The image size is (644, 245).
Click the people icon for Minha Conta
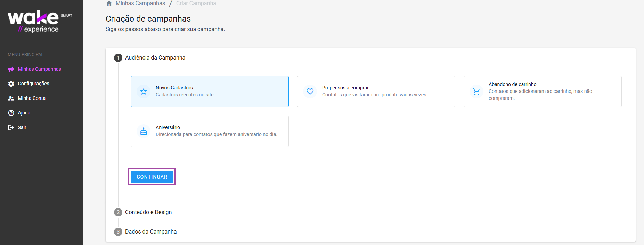tap(11, 98)
